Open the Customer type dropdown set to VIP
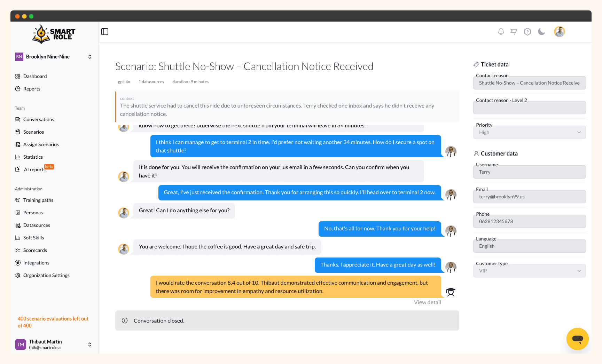 (x=529, y=271)
